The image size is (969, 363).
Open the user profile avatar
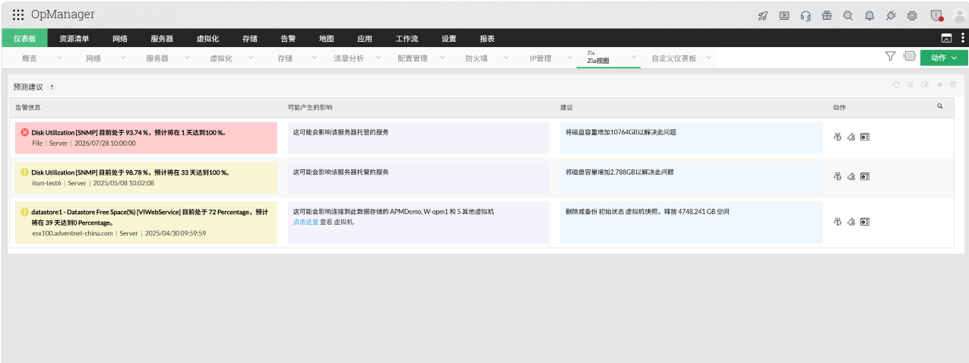959,16
